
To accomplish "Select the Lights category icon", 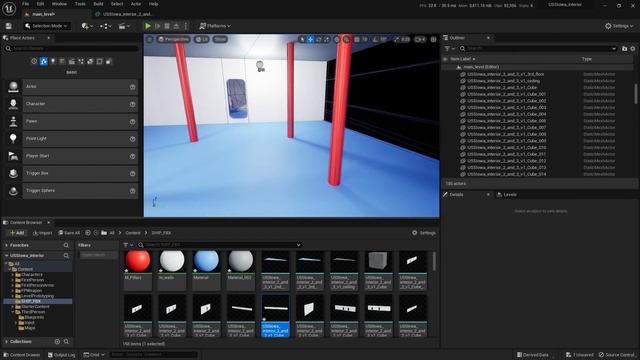I will (x=53, y=62).
